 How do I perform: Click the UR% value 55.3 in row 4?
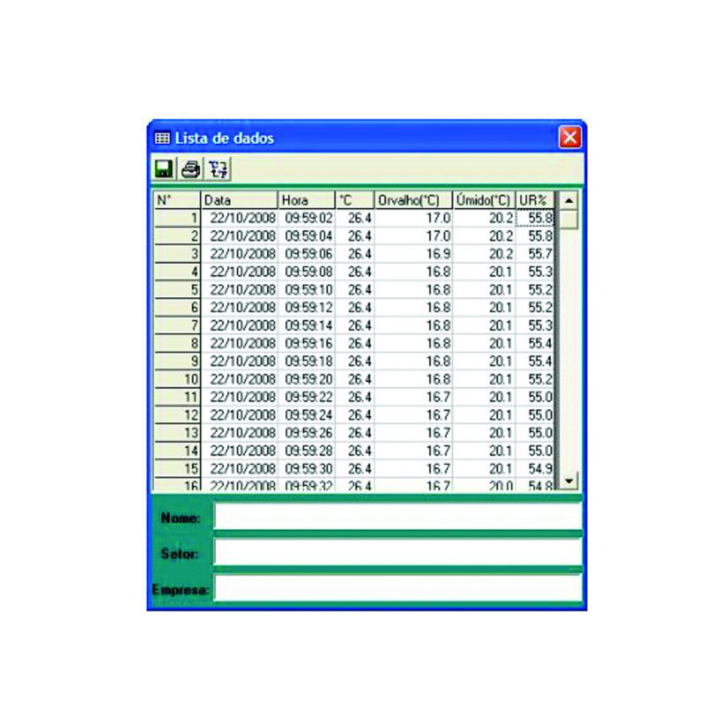(535, 272)
